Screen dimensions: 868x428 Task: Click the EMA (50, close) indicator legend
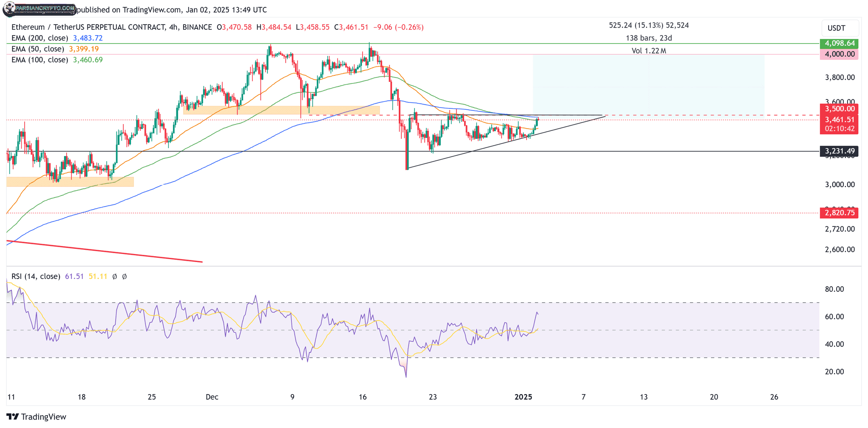[38, 49]
